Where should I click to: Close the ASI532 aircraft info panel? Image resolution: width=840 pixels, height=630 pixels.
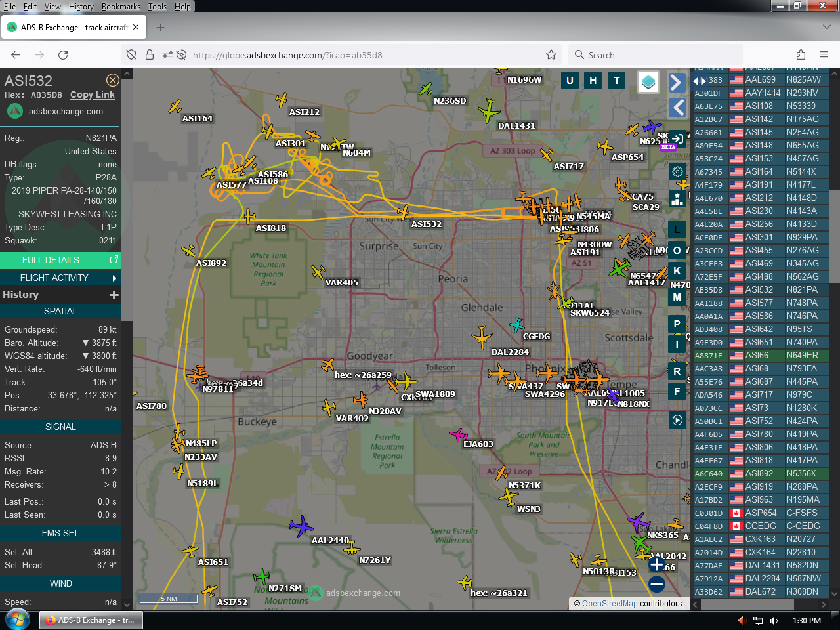pos(113,80)
